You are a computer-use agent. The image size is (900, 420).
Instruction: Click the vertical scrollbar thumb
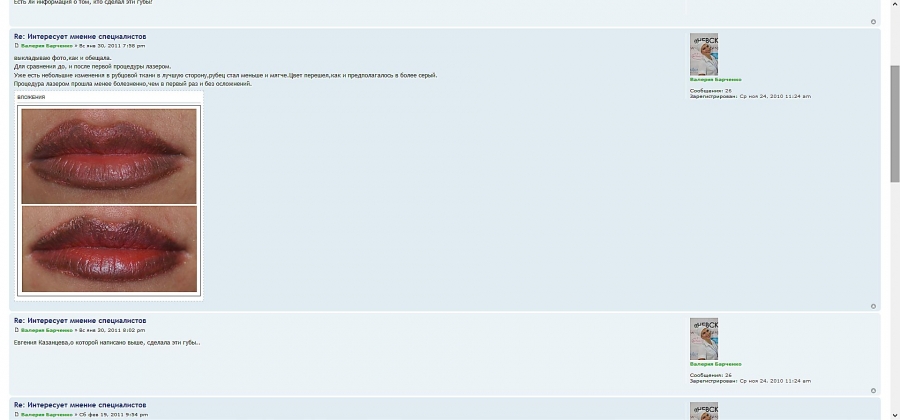(x=895, y=124)
